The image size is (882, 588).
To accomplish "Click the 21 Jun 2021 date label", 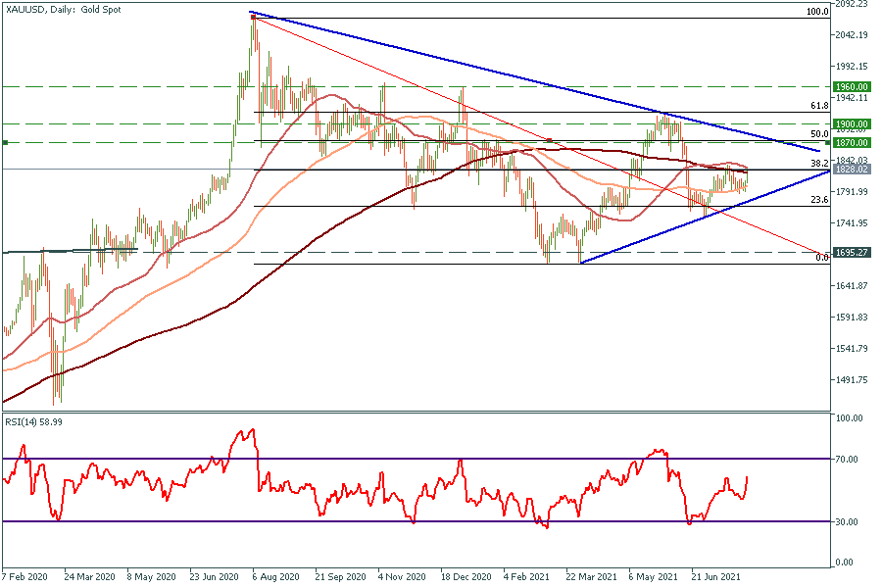I will [x=713, y=578].
